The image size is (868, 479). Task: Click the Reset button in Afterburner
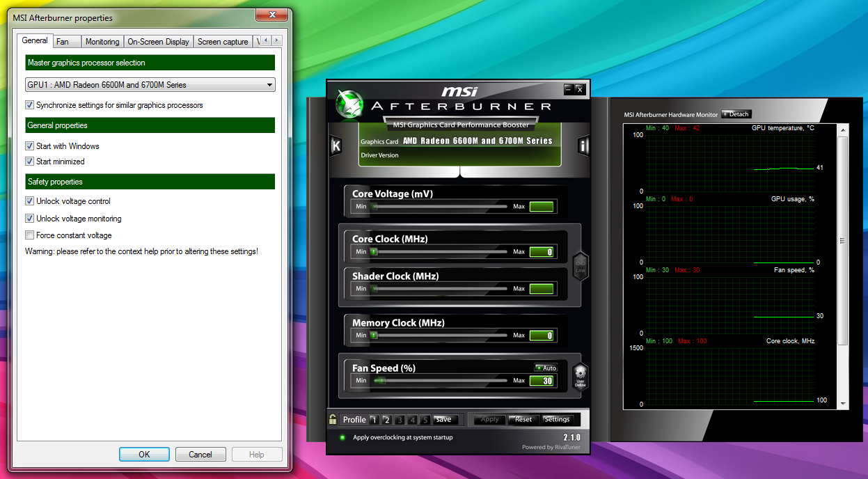point(523,419)
